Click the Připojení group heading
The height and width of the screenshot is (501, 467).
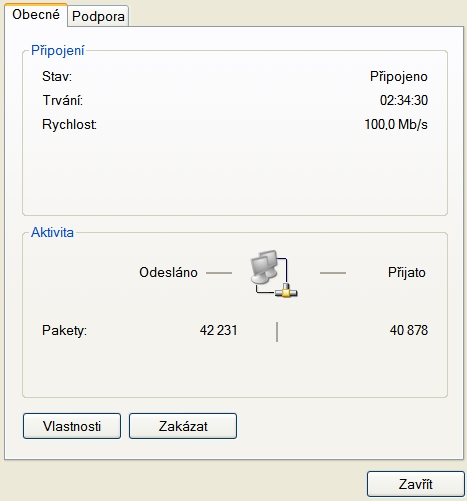(58, 51)
